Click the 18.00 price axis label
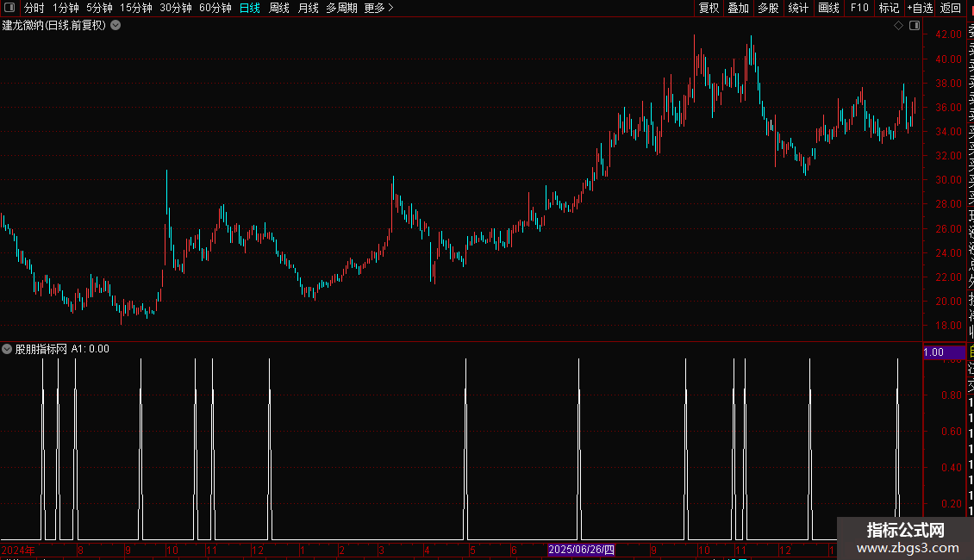The image size is (974, 560). click(x=948, y=326)
